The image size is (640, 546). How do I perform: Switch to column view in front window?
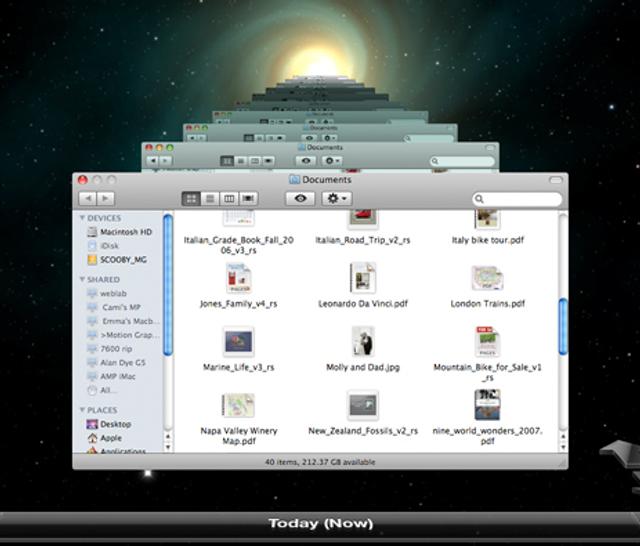pos(229,199)
